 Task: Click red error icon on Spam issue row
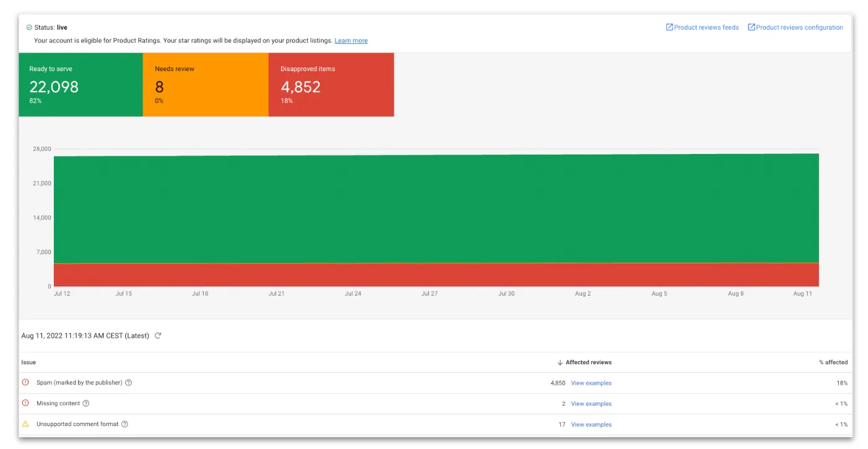(x=25, y=383)
